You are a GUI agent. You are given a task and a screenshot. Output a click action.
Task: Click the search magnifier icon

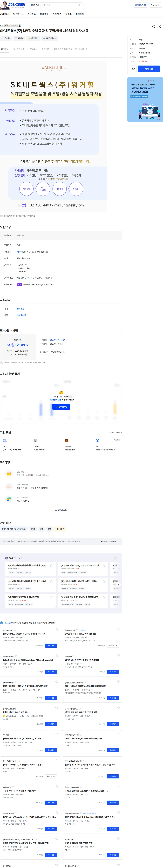click(x=79, y=5)
